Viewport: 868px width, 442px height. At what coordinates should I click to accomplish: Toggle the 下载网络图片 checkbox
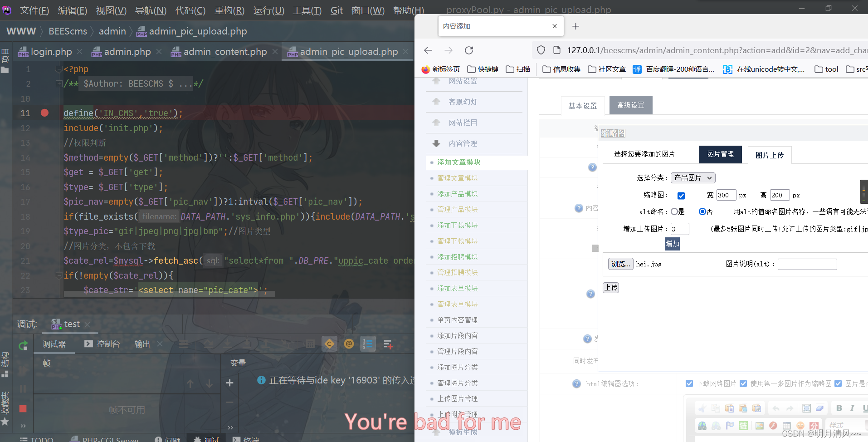[x=689, y=383]
